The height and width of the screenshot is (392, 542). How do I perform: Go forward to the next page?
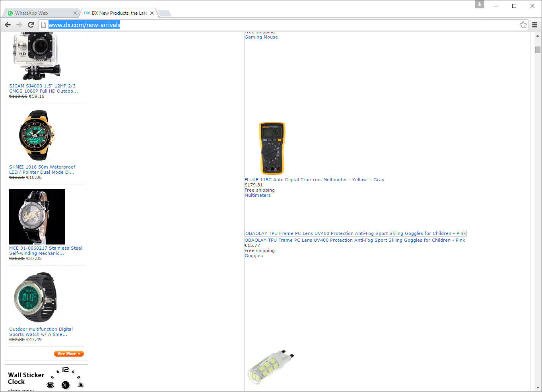point(19,25)
